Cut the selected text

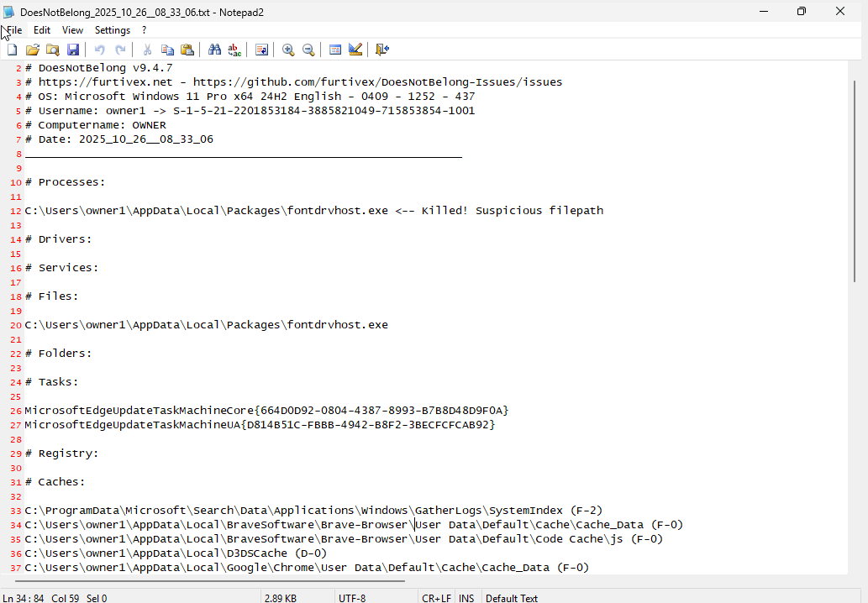147,50
